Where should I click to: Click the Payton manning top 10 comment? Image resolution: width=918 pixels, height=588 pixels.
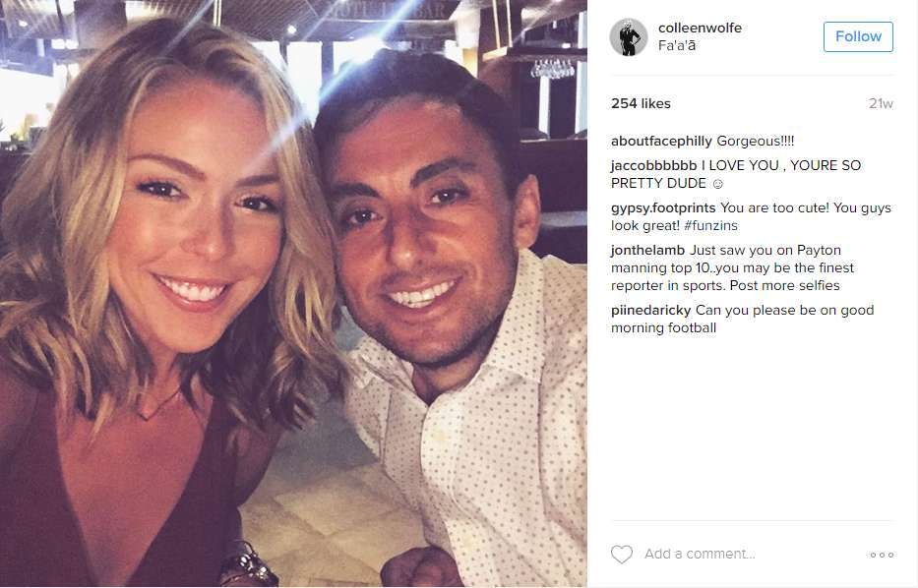pyautogui.click(x=732, y=268)
